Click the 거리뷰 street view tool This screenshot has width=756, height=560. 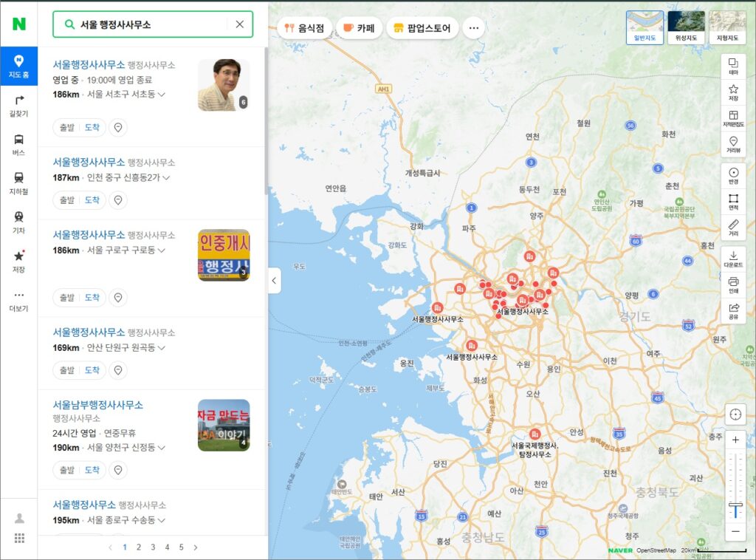(x=733, y=144)
